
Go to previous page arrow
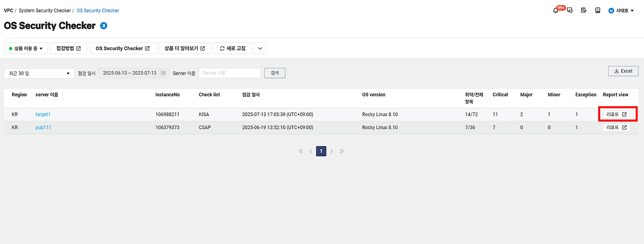pyautogui.click(x=311, y=151)
